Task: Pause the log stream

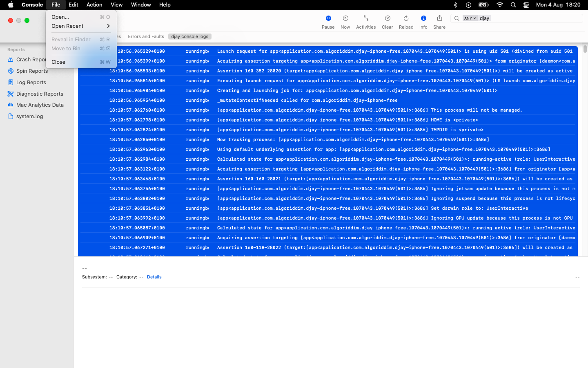Action: [328, 18]
